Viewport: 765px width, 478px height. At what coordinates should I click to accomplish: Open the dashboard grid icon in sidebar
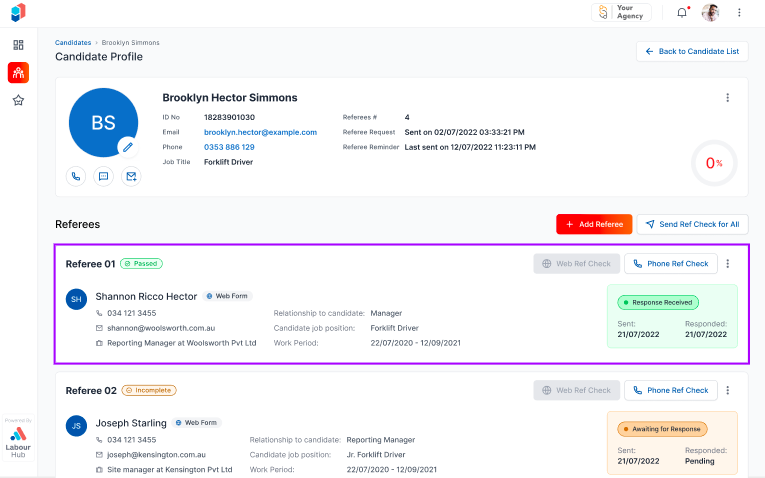click(18, 45)
